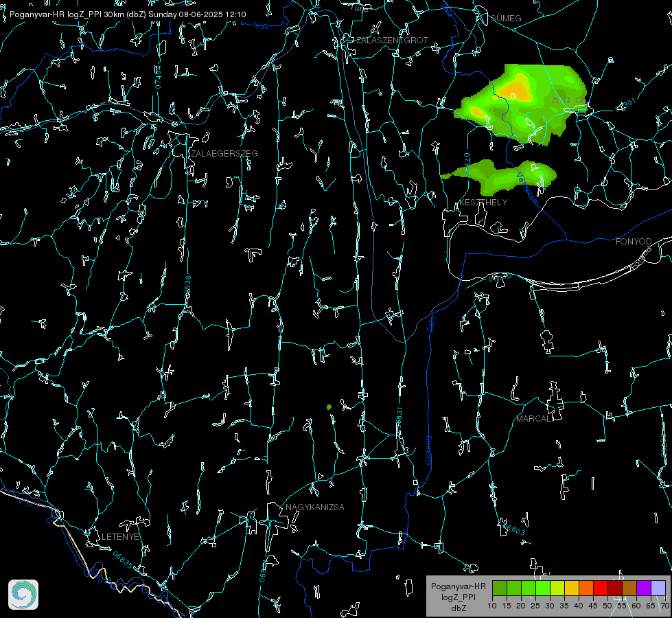Click the isolated small green radar dot
This screenshot has width=672, height=618.
[329, 407]
